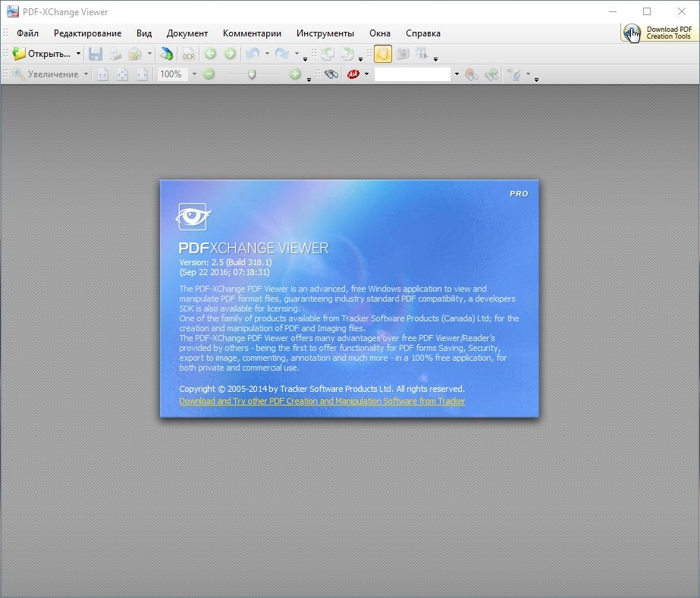
Task: Open the Инструменты menu
Action: pos(325,33)
